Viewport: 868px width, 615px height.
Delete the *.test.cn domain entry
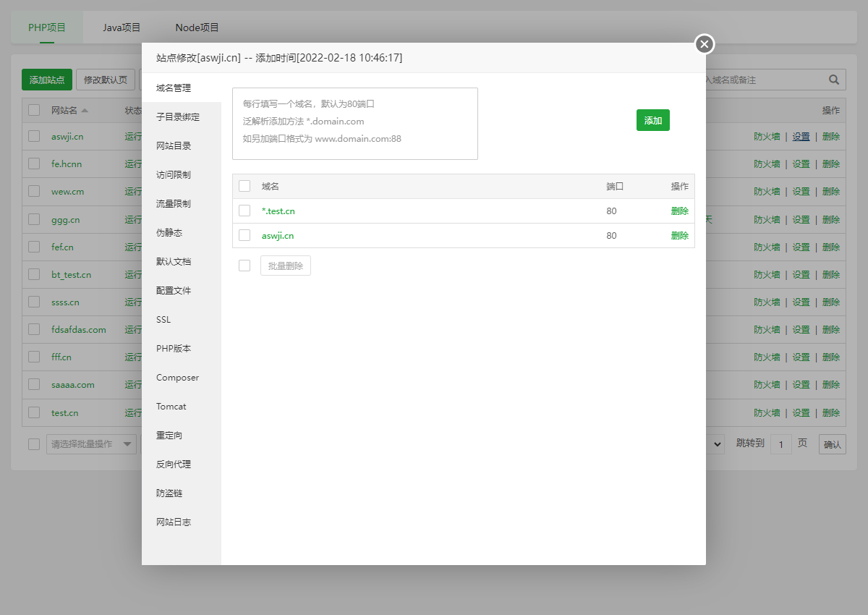pyautogui.click(x=678, y=211)
